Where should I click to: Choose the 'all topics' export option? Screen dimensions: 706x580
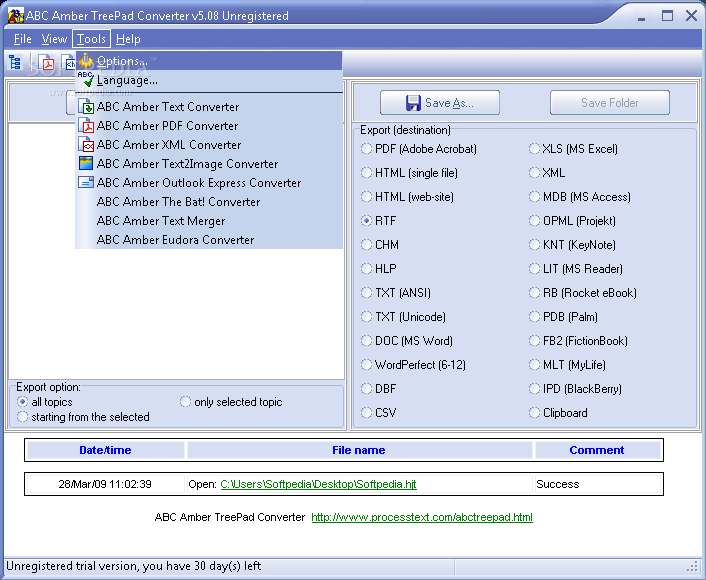pos(45,402)
